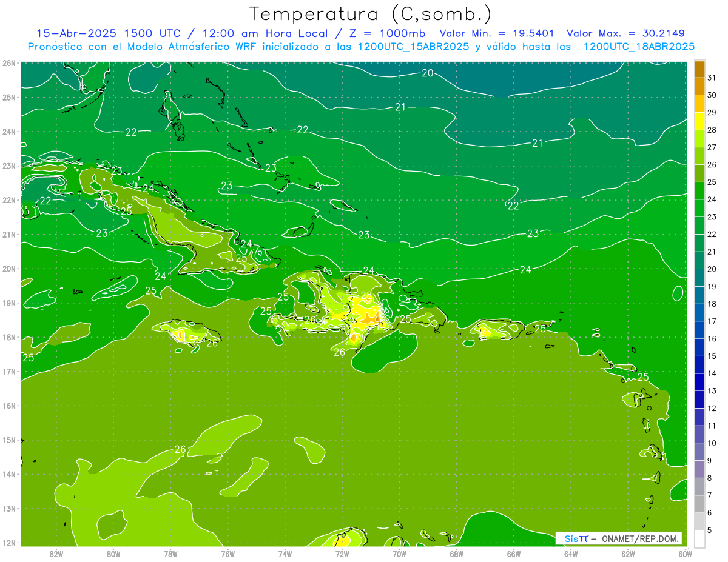
Task: Click the 70W longitude axis label
Action: pyautogui.click(x=399, y=554)
